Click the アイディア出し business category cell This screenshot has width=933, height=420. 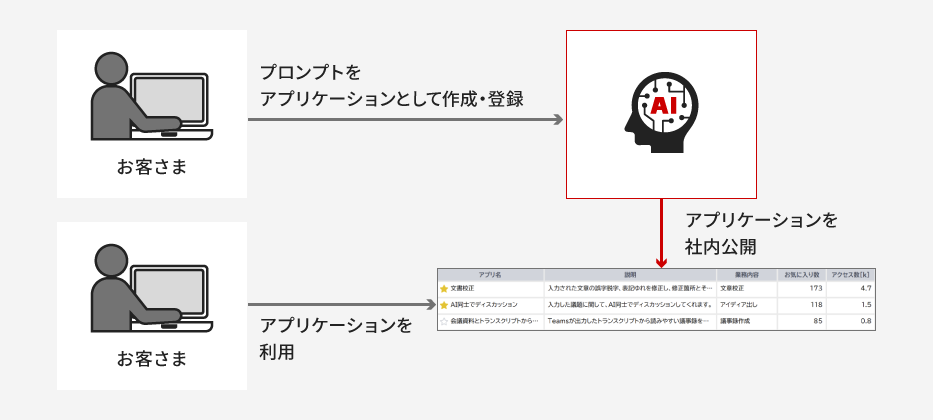pos(737,304)
